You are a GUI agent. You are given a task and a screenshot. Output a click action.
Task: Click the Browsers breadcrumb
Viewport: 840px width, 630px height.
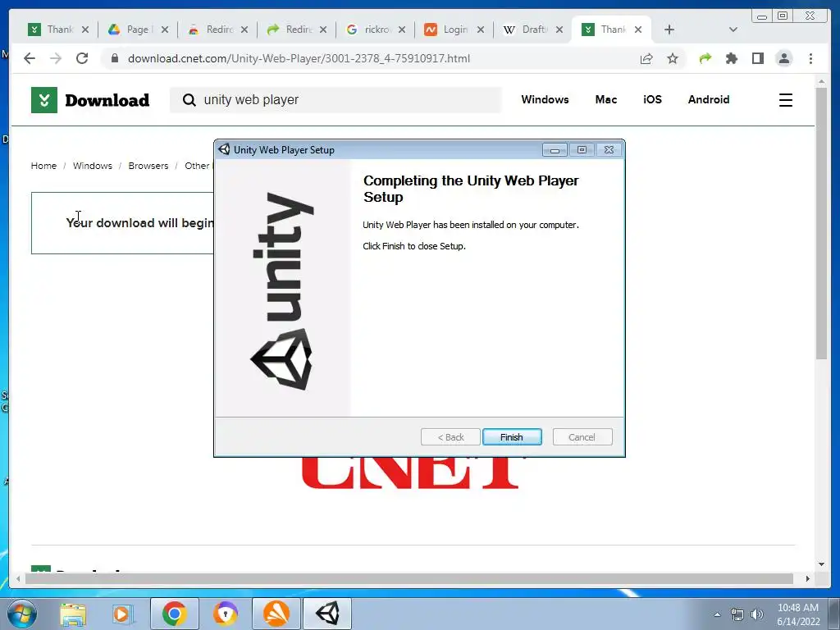click(148, 166)
